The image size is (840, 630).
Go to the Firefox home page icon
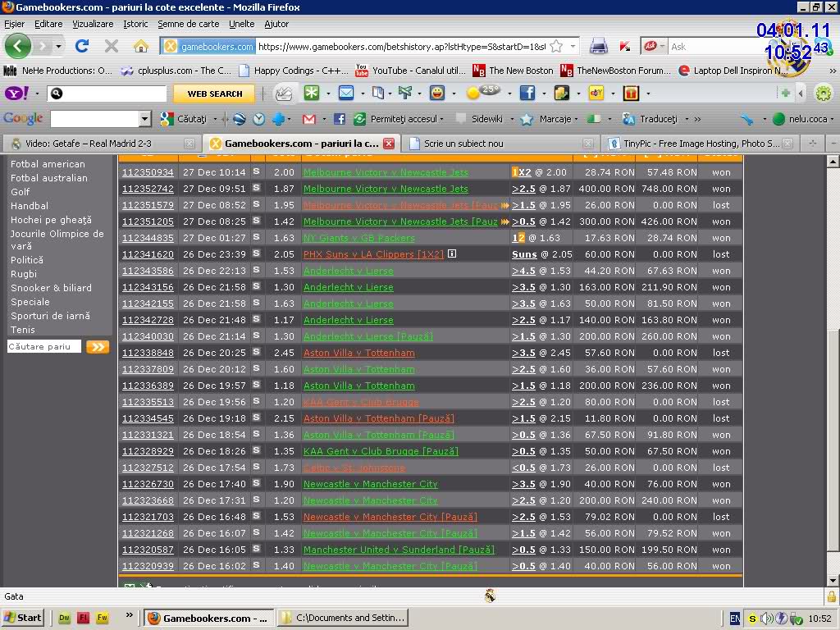pyautogui.click(x=141, y=46)
